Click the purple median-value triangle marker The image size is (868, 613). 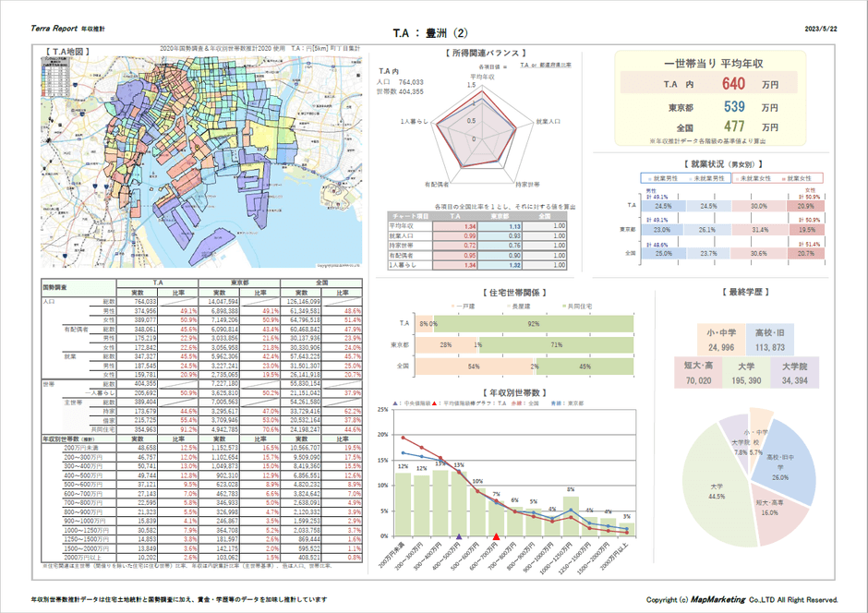[460, 536]
